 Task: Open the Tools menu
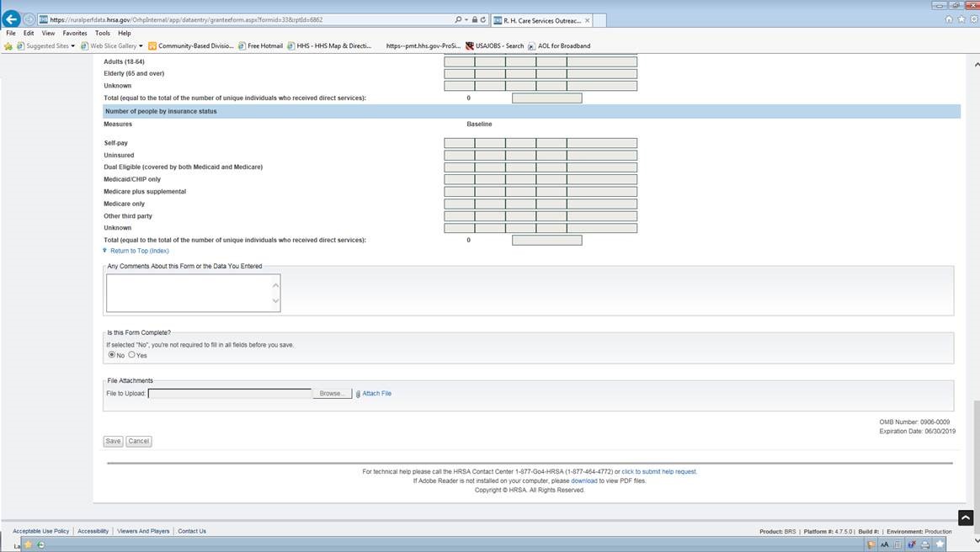tap(102, 33)
